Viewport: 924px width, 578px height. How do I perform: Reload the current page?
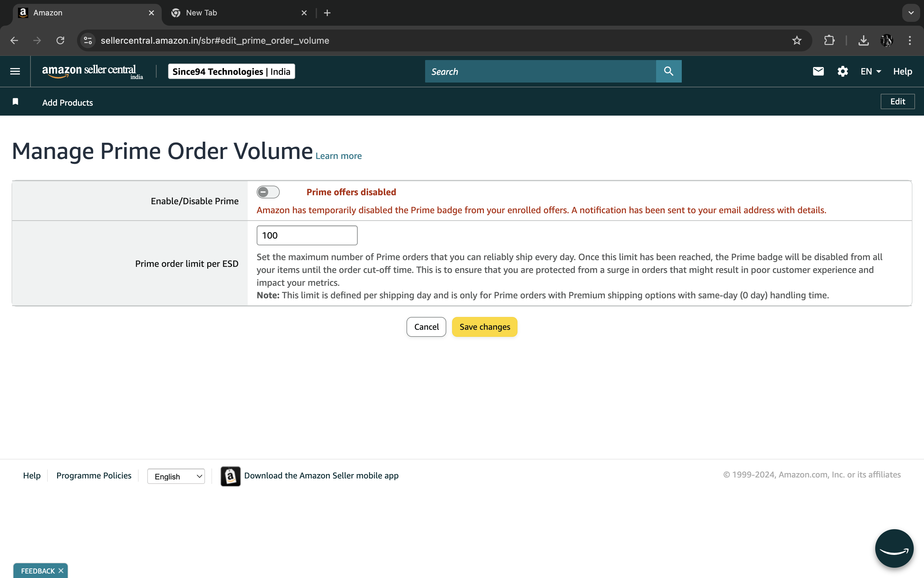coord(60,40)
